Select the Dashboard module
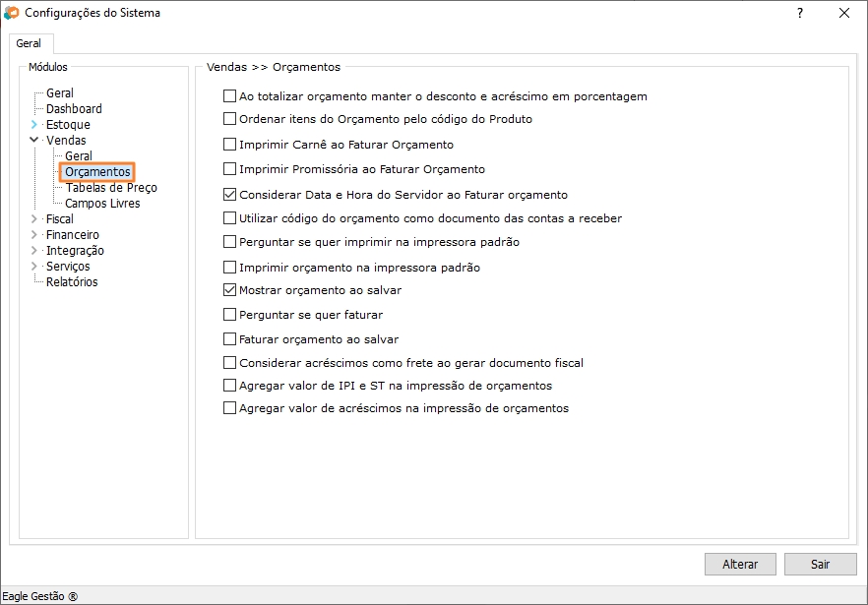 pos(74,109)
